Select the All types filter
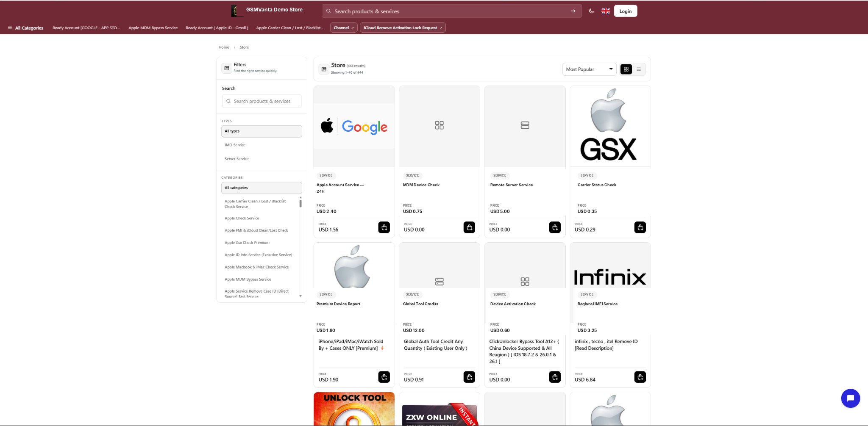868x426 pixels. point(262,131)
